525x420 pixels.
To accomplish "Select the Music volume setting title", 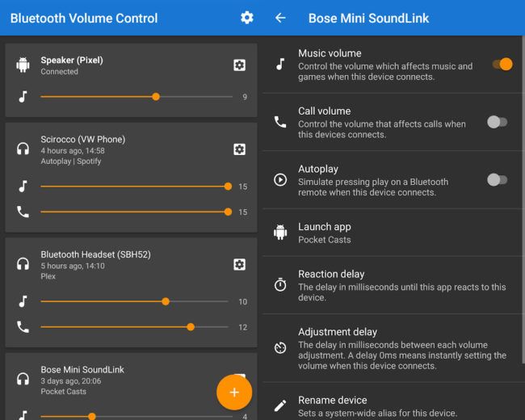I will (330, 53).
